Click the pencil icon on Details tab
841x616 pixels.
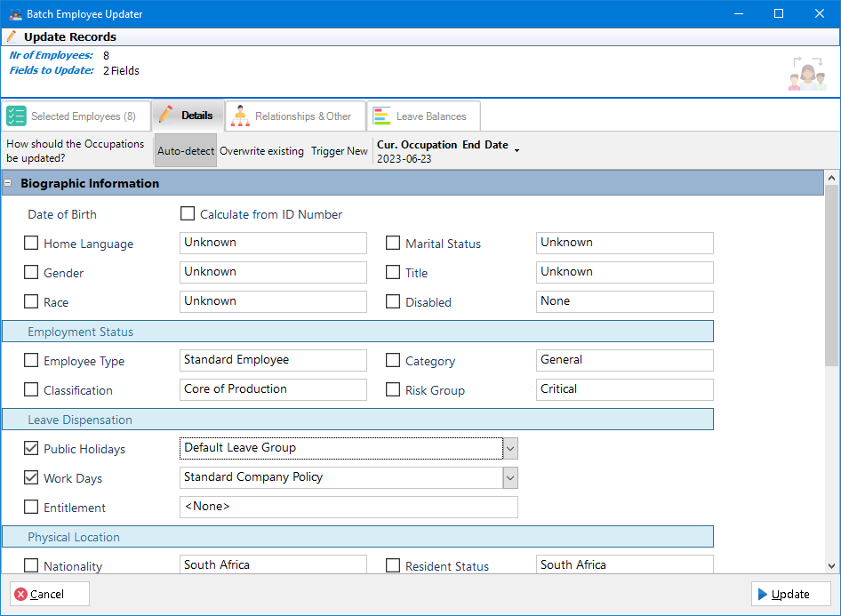(165, 115)
